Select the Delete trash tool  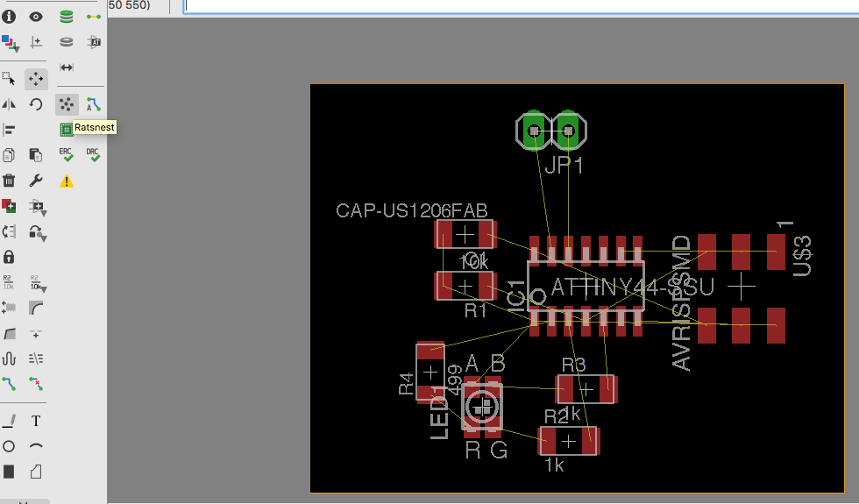pos(9,181)
